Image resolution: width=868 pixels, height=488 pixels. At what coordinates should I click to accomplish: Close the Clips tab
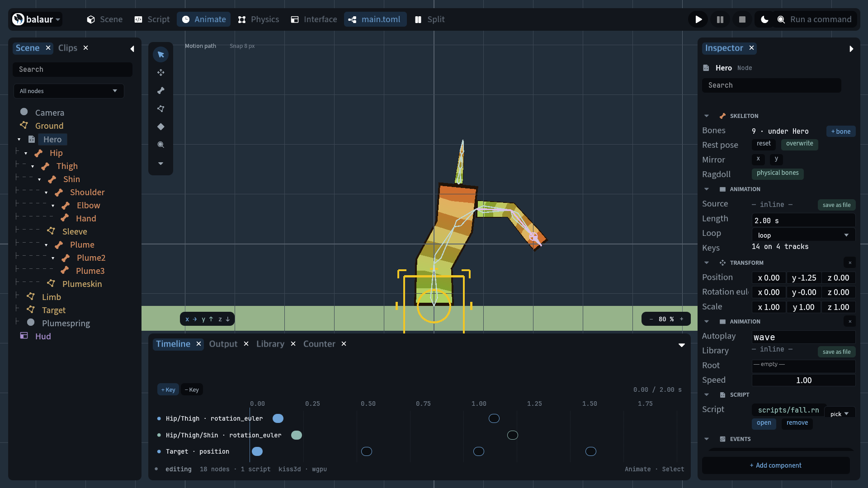[x=85, y=48]
